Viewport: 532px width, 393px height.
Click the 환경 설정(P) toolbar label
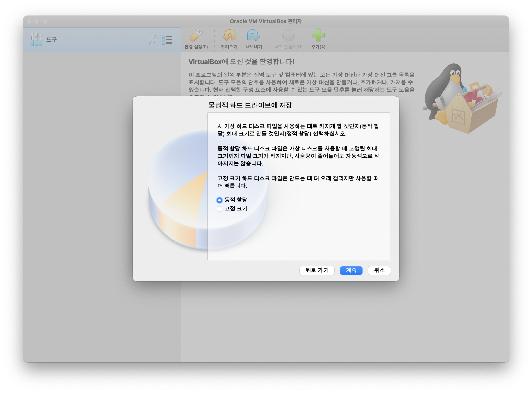(196, 47)
